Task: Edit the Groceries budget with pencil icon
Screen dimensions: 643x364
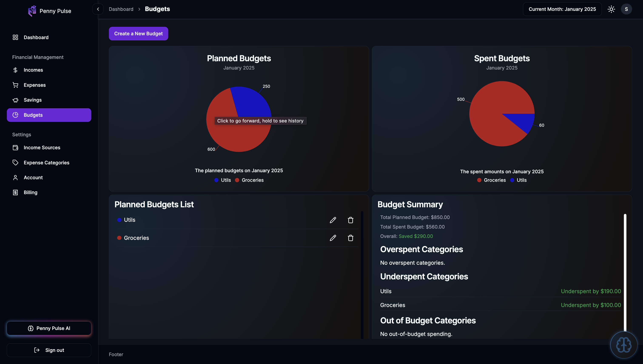Action: click(333, 238)
